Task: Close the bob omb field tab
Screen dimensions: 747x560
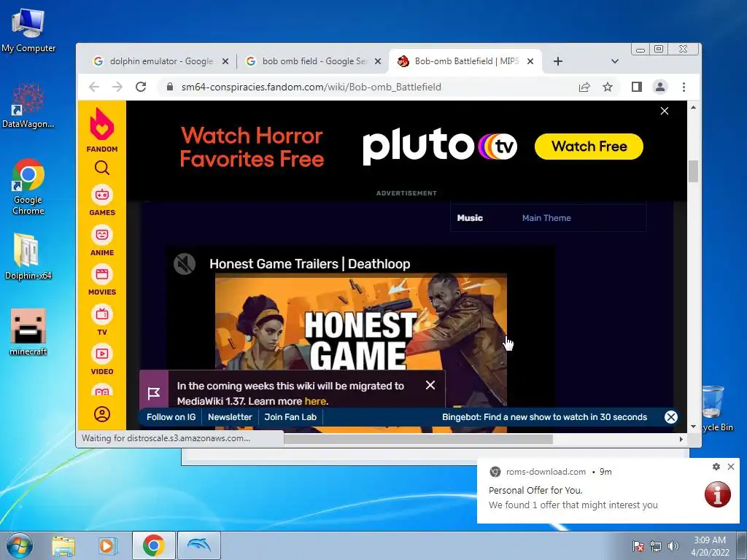Action: click(378, 61)
